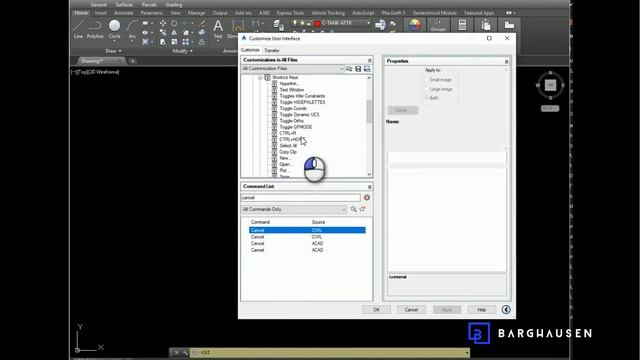Click the Export button in Properties
Viewport: 640px width, 360px height.
(x=403, y=110)
